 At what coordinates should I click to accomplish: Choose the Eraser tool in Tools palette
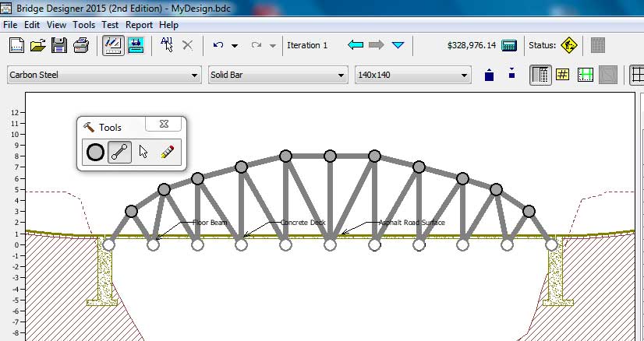click(x=167, y=152)
